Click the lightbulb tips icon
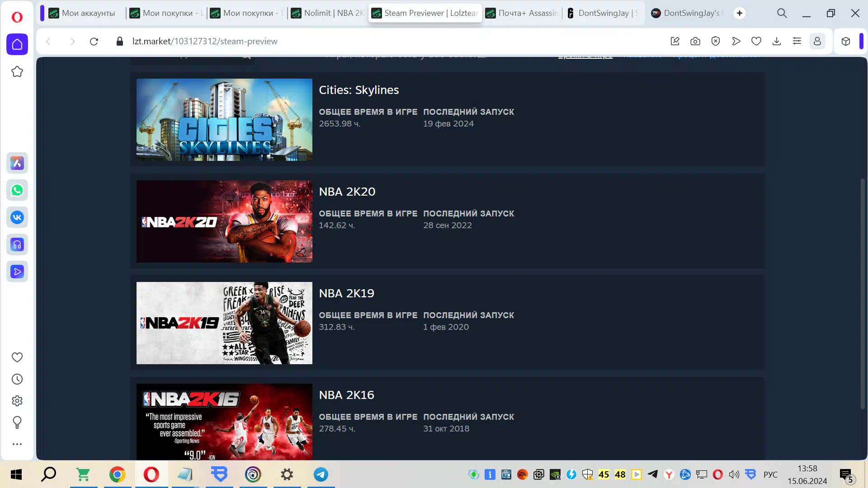Viewport: 868px width, 488px height. click(x=17, y=422)
